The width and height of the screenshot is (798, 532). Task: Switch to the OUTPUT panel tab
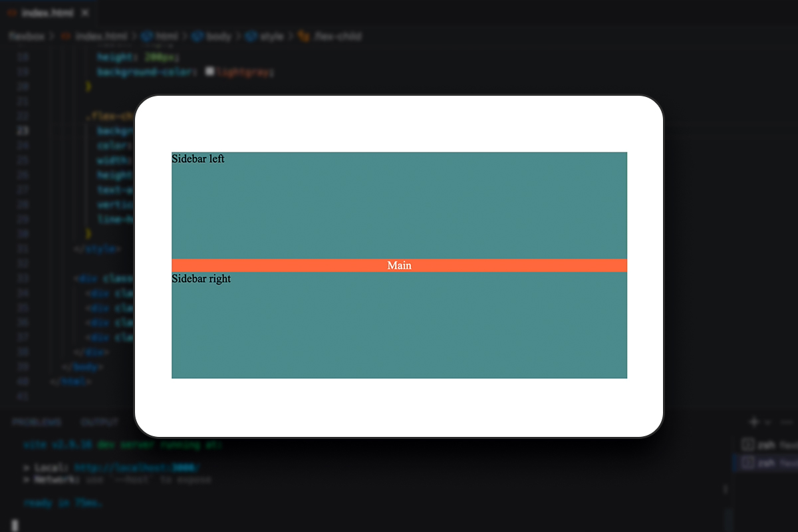[x=100, y=422]
